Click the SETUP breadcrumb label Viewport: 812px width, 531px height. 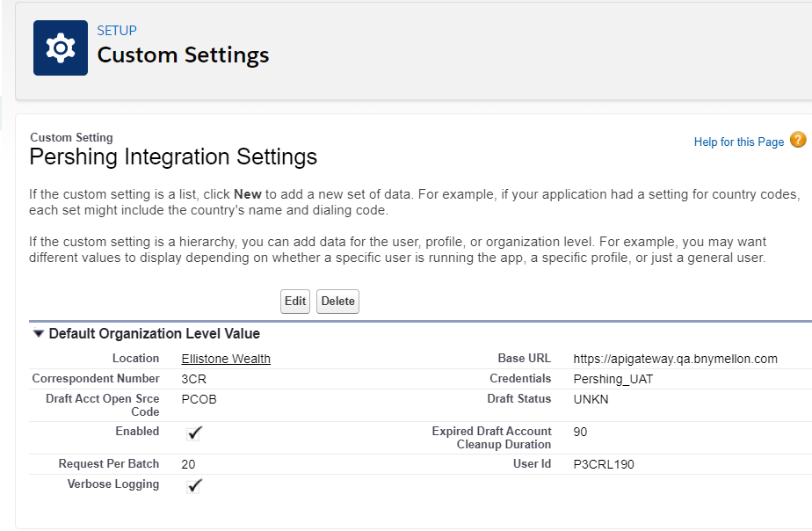117,31
